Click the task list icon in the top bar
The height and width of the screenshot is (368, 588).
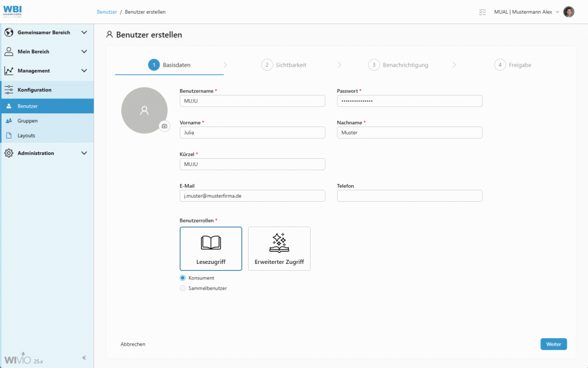tap(482, 11)
